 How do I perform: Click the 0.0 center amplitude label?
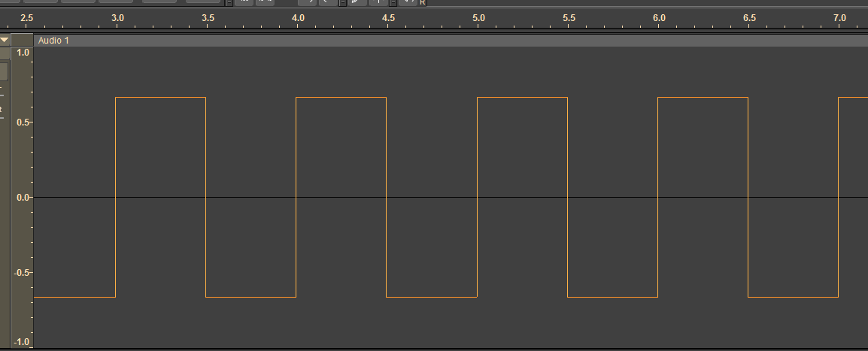tap(23, 198)
